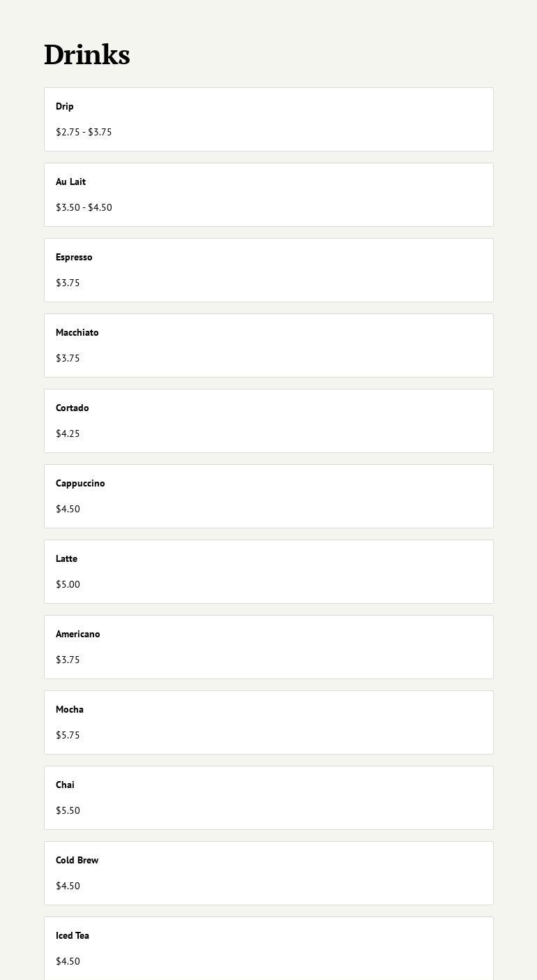Viewport: 537px width, 980px height.
Task: Choose the Americano drink name
Action: [x=78, y=634]
